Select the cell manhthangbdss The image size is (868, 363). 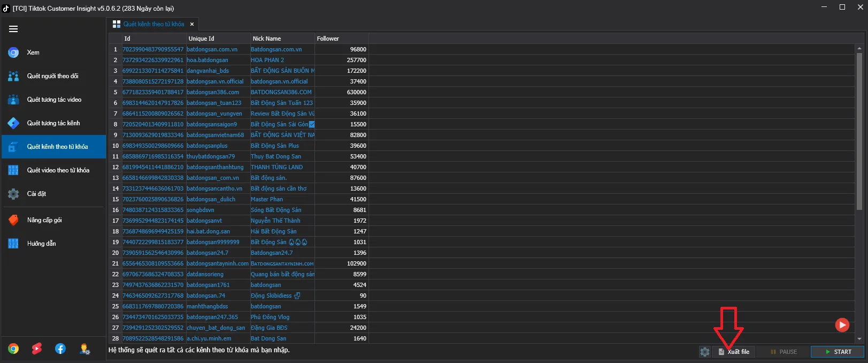point(218,306)
